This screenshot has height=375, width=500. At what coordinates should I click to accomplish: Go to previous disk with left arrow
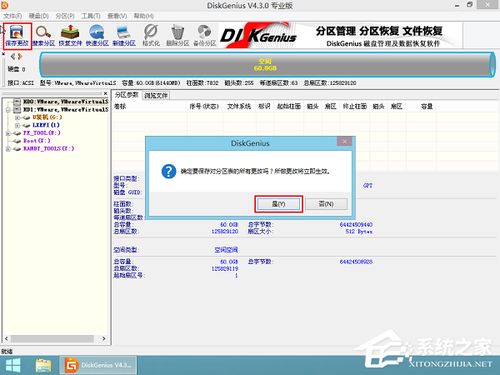coord(13,56)
